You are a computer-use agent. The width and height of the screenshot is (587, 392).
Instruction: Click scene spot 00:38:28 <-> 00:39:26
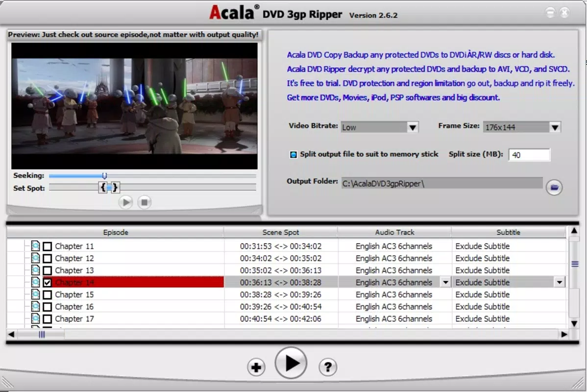(281, 294)
